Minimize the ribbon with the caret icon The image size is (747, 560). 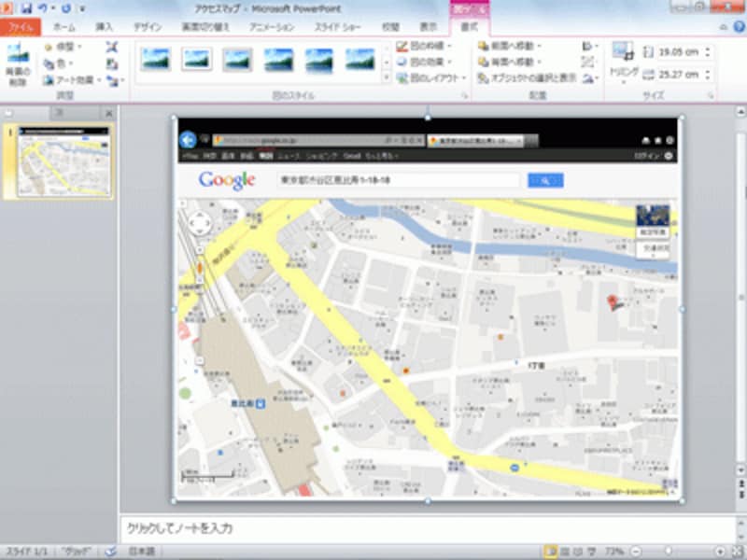click(x=723, y=27)
